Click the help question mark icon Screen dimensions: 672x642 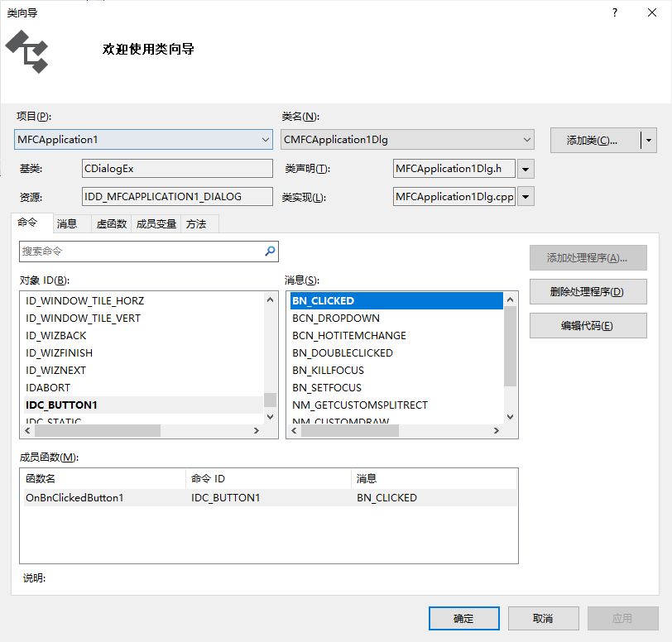coord(615,12)
